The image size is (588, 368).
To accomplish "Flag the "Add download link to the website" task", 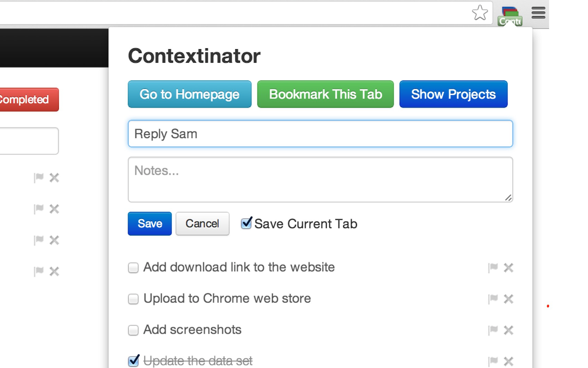I will pyautogui.click(x=493, y=267).
